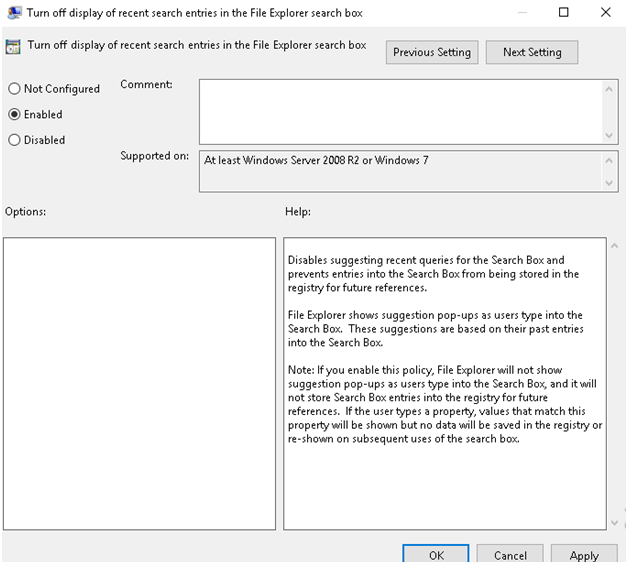Cancel the policy setting changes
This screenshot has height=562, width=628.
(x=510, y=554)
